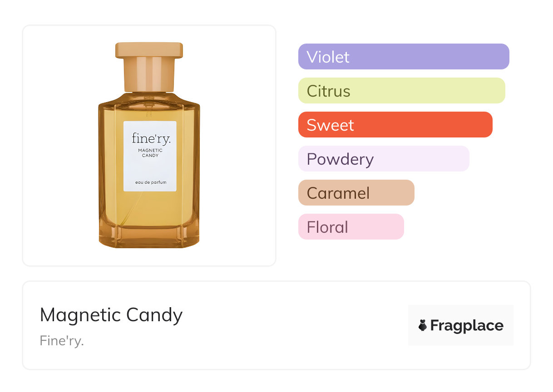Click the word "Violet" in the purple bar
Viewport: 553px width, 392px height.
(x=328, y=57)
